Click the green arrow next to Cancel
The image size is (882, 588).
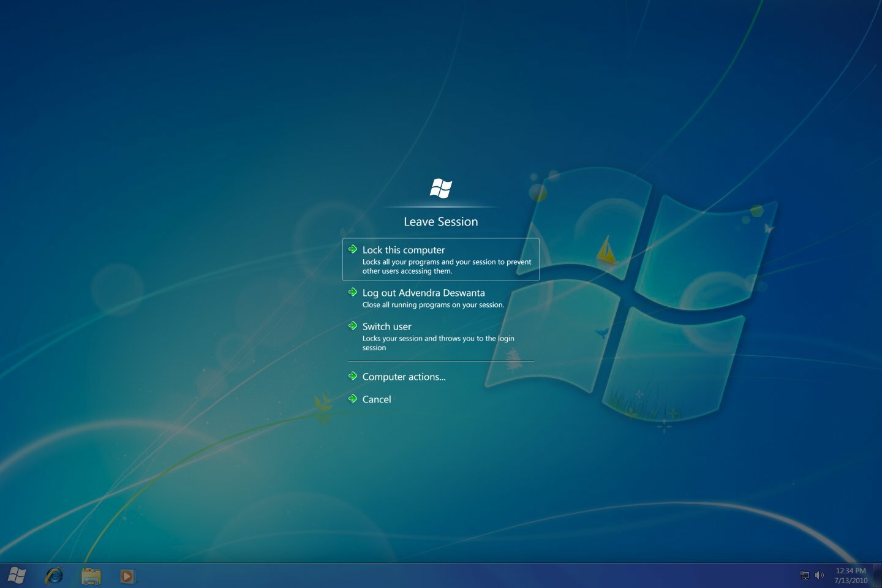(x=353, y=399)
